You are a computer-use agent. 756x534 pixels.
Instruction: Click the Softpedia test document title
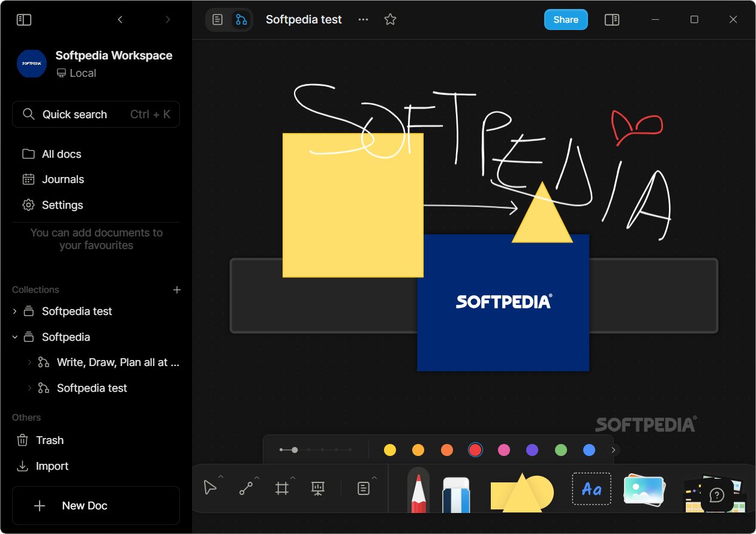point(304,20)
